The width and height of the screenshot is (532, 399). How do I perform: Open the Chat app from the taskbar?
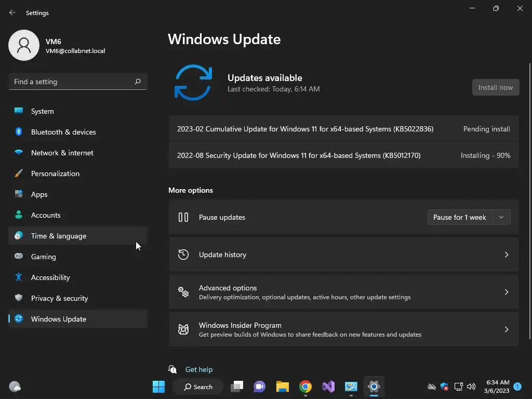tap(260, 387)
